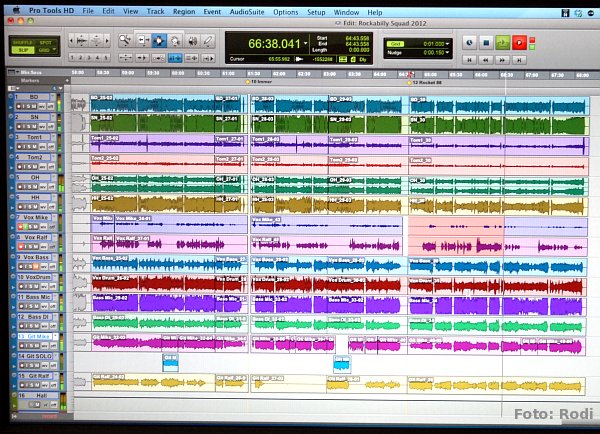
Task: Toggle input monitoring on Vox Mike track
Action: [24, 227]
